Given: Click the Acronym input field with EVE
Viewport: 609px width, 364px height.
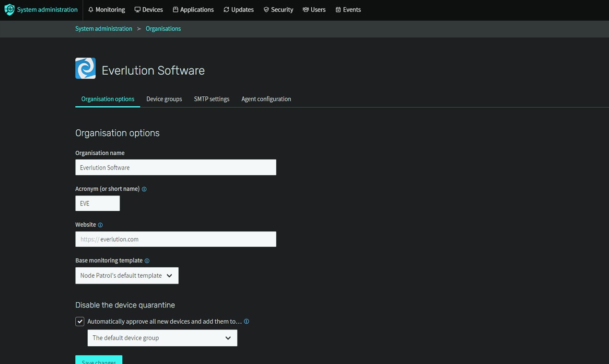Looking at the screenshot, I should coord(97,204).
